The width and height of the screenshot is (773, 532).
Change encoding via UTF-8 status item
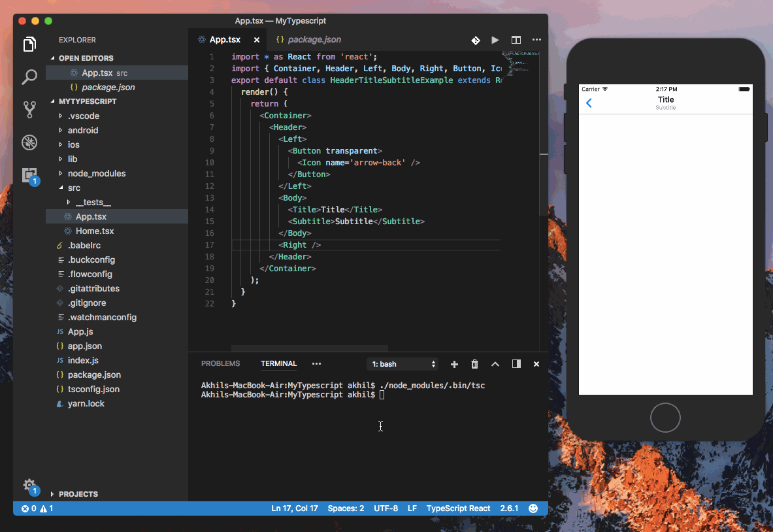coord(386,508)
